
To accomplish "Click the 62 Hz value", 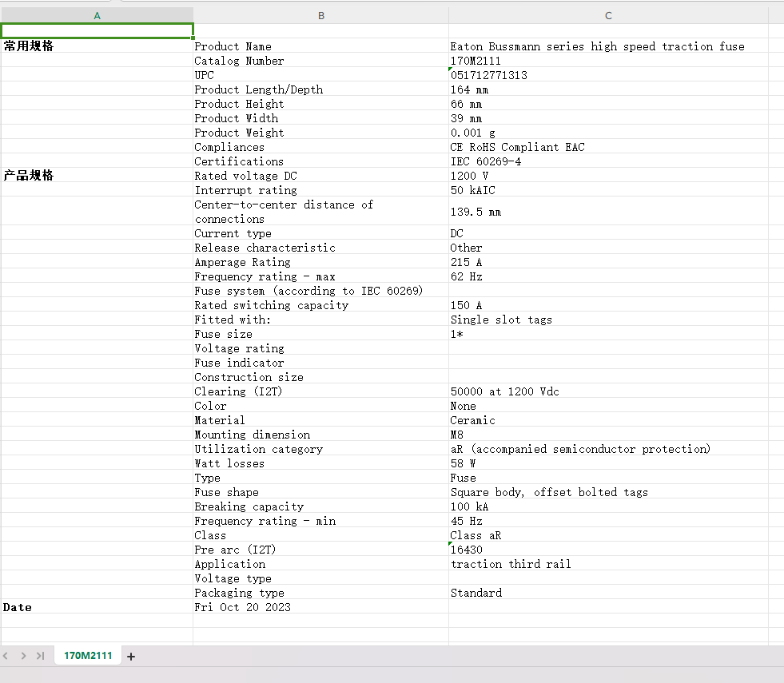I will [608, 276].
